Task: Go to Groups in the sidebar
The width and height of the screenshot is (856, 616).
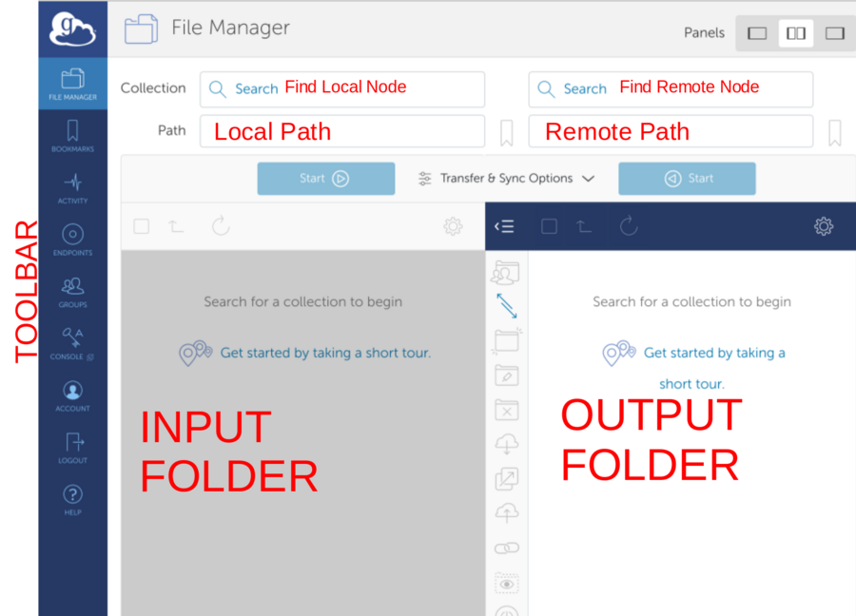Action: tap(72, 291)
